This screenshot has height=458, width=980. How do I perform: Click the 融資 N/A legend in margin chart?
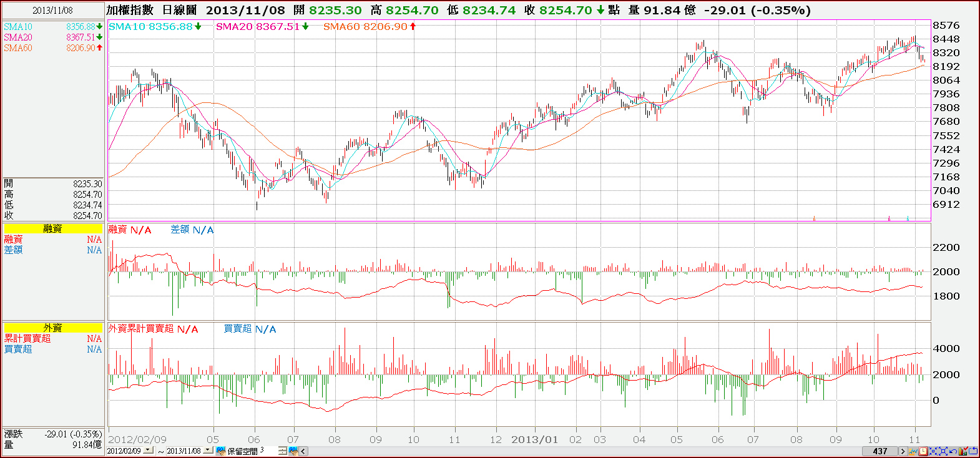130,230
